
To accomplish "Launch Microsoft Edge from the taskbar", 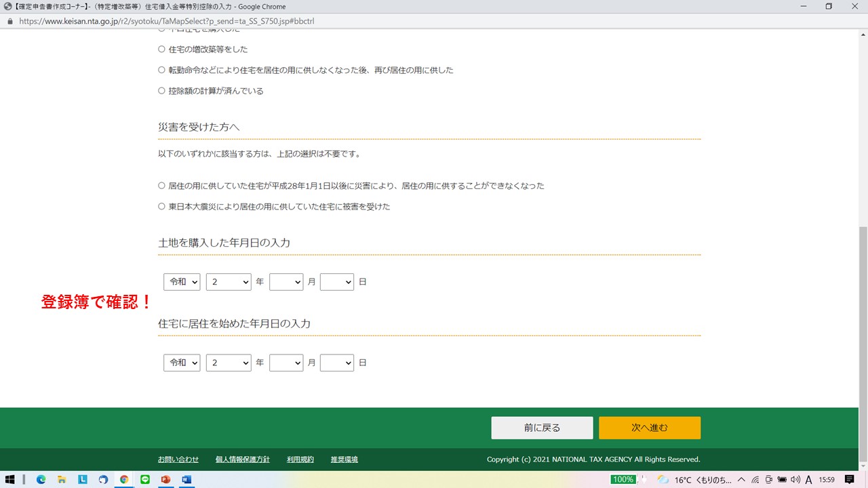I will coord(41,479).
